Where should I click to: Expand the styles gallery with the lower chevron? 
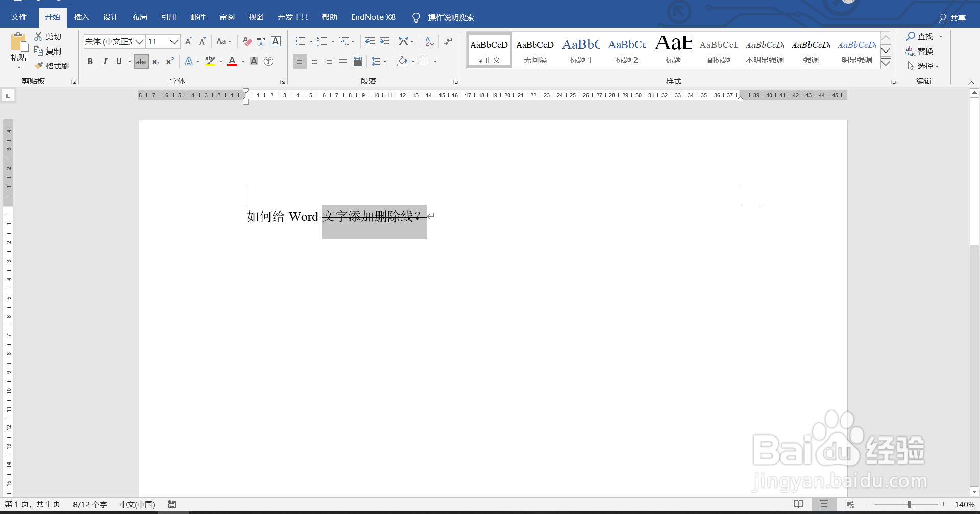pos(886,63)
